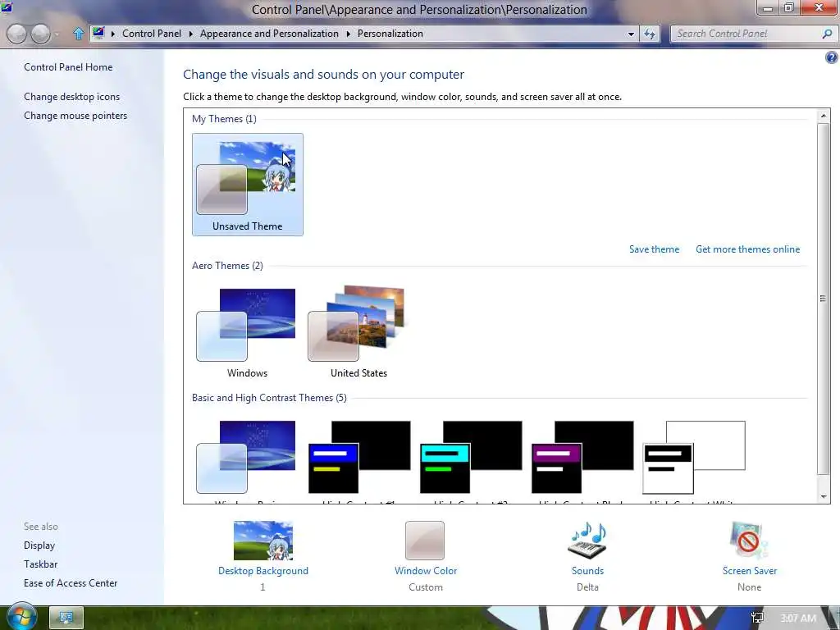Screen dimensions: 840x630
Task: Expand the arrow after Control Panel breadcrumb
Action: click(190, 34)
